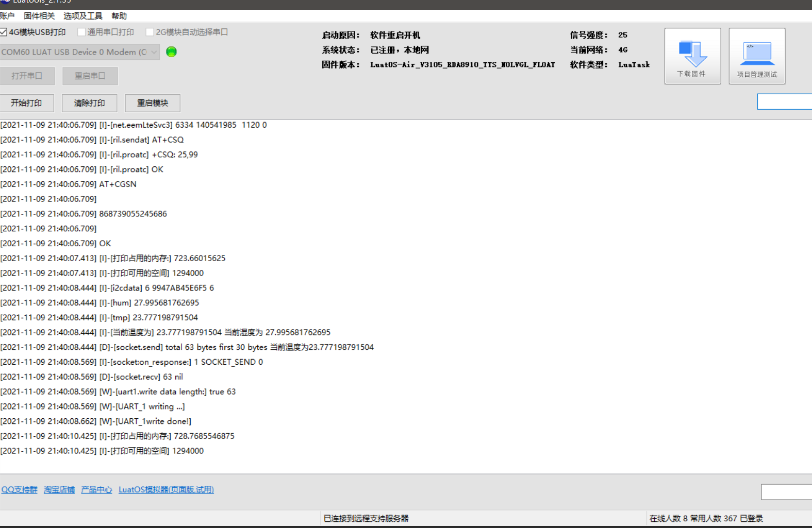Select the [UART_1 writing ...] log line
Viewport: 812px width, 528px height.
click(93, 407)
